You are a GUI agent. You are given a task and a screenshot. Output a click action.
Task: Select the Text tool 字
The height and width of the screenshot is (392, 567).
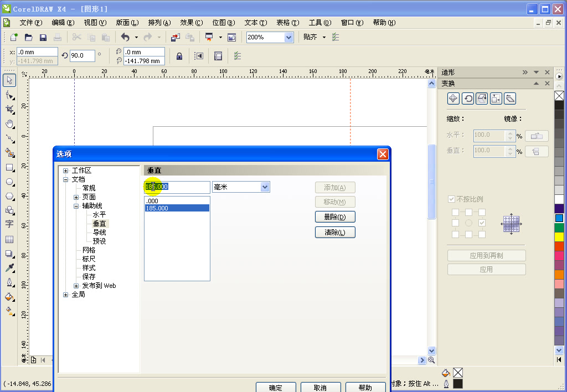9,224
